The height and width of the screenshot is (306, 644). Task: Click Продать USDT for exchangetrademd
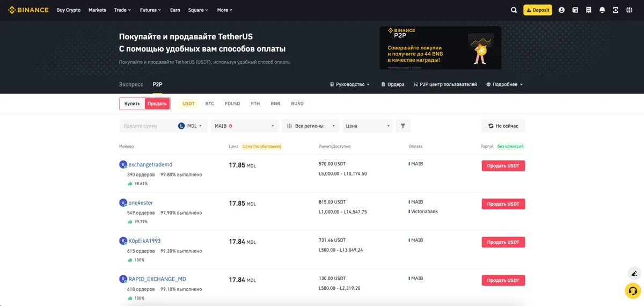pyautogui.click(x=503, y=166)
